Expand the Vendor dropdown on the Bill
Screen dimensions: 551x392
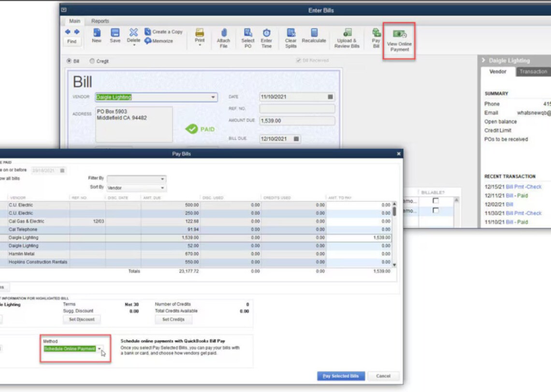(x=213, y=97)
